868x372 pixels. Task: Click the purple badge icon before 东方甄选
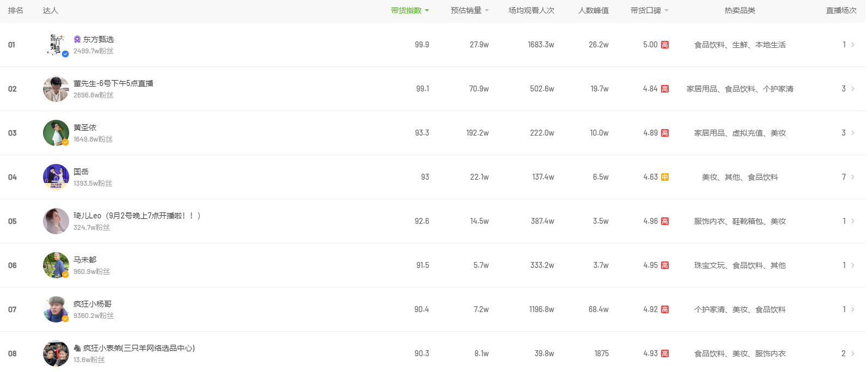click(x=77, y=39)
